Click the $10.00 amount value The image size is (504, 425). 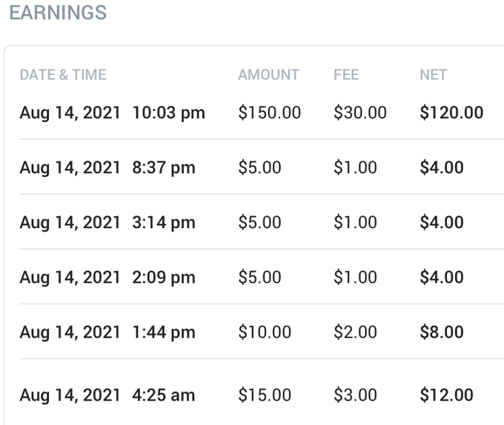265,332
